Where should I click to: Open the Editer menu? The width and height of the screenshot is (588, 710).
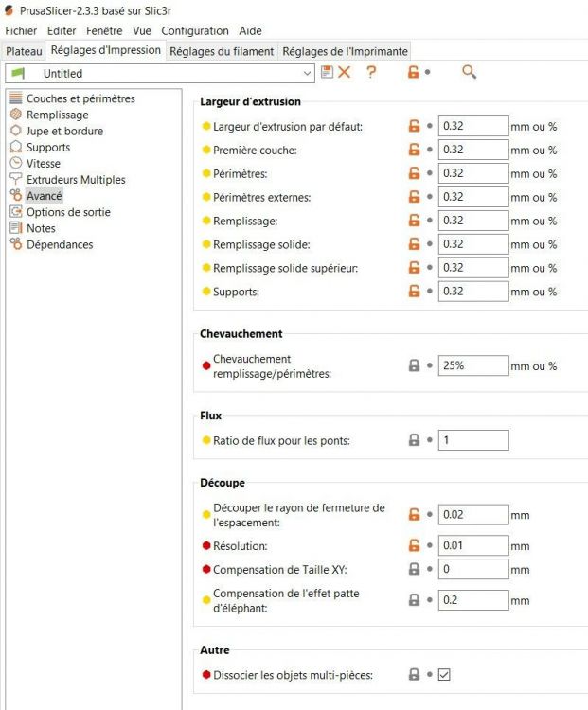coord(62,31)
